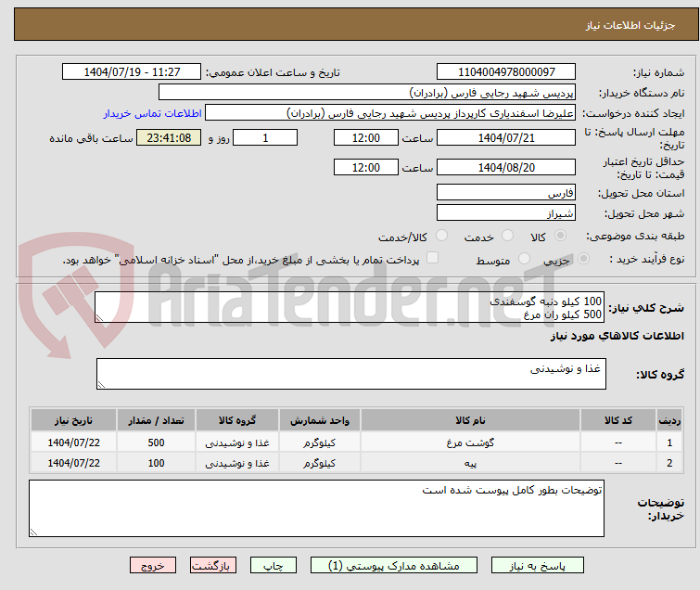The height and width of the screenshot is (590, 700).
Task: Click the اطلاعات کالاهای مورد نیاز heading
Action: pyautogui.click(x=617, y=336)
